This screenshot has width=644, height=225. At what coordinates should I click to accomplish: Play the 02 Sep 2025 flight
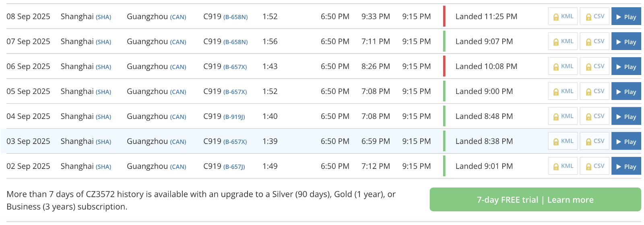pyautogui.click(x=626, y=166)
